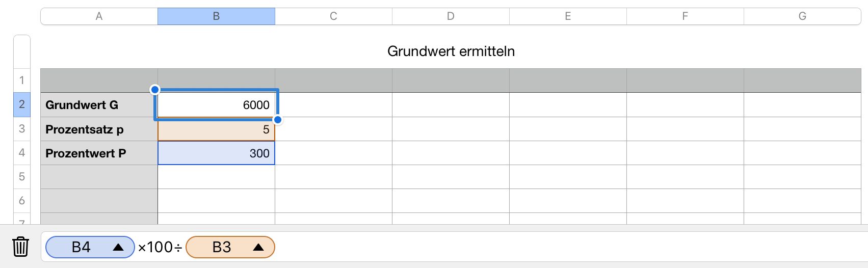Click the Prozentwert P label cell
The image size is (868, 268).
[x=99, y=153]
